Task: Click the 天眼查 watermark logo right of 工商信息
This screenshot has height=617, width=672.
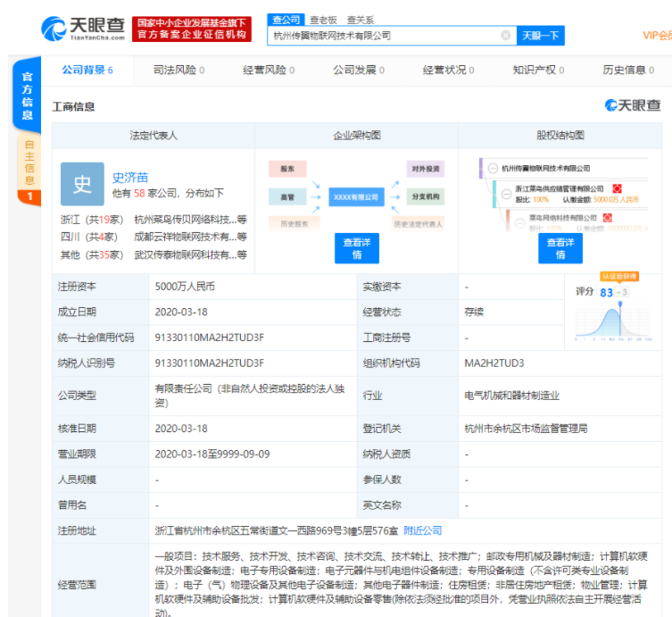Action: pyautogui.click(x=633, y=106)
